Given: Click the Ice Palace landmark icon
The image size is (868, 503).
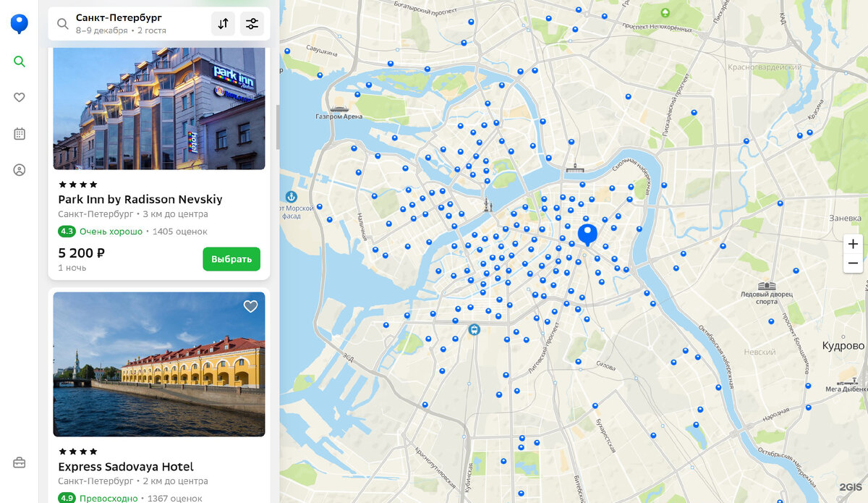Looking at the screenshot, I should 767,286.
